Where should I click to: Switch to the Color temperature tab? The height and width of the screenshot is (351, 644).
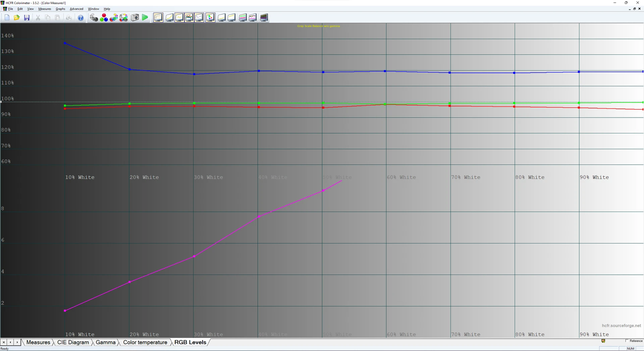[x=145, y=342]
